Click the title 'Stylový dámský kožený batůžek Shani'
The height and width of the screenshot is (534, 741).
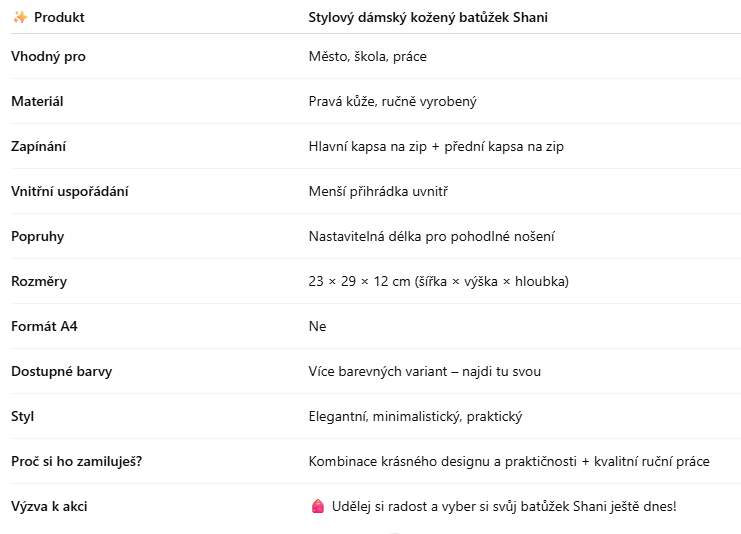pos(428,17)
